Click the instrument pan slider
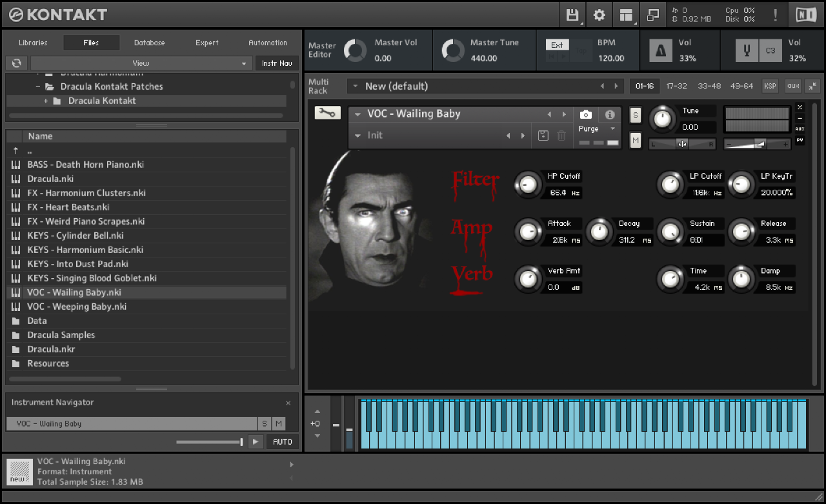 click(x=682, y=144)
